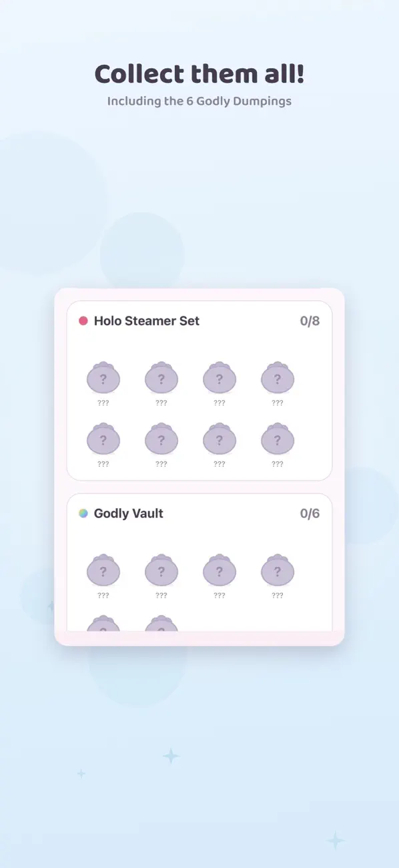399x868 pixels.
Task: Click the pink dot beside Holo Steamer Set
Action: tap(83, 320)
